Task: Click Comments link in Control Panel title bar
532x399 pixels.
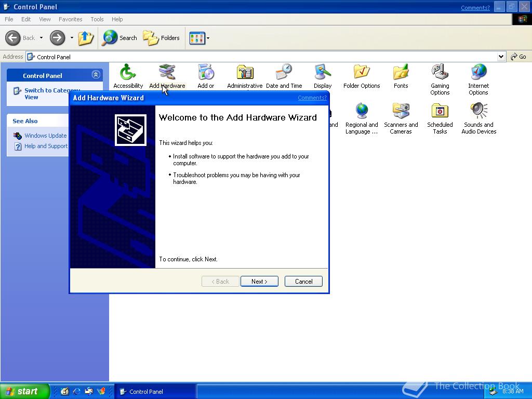Action: click(475, 8)
